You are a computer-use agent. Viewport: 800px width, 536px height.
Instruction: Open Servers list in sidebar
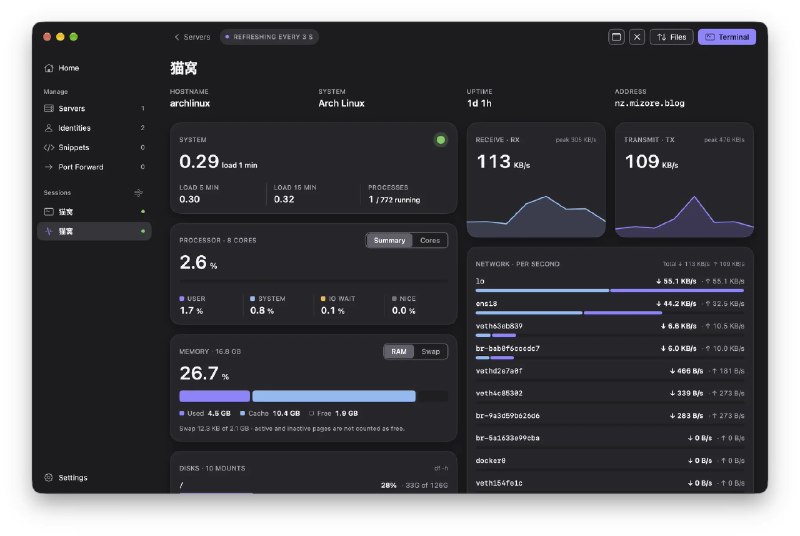(x=94, y=108)
